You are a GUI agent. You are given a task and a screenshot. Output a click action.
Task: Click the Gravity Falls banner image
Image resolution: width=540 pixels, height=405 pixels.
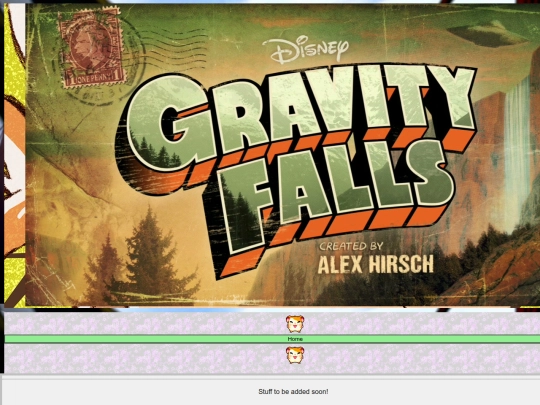point(283,155)
